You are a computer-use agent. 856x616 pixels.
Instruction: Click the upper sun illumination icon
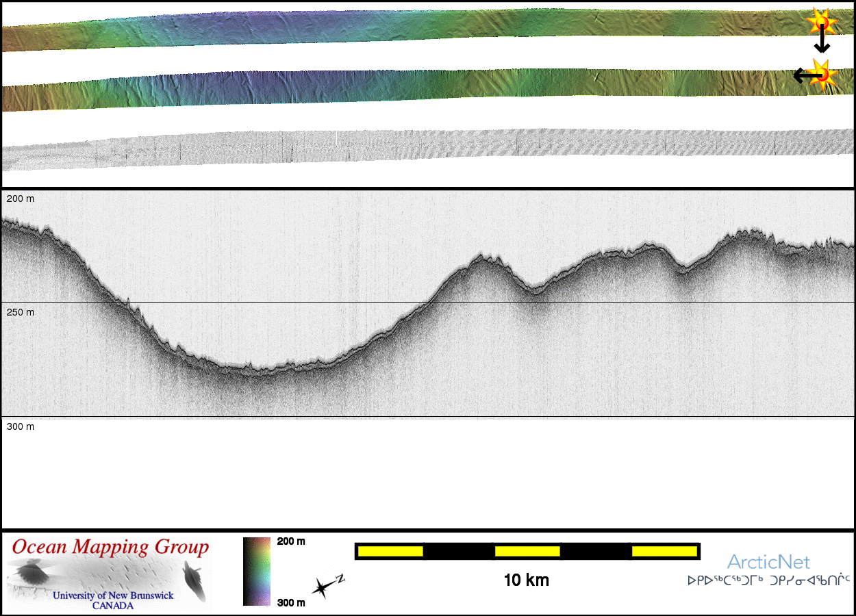[x=820, y=22]
